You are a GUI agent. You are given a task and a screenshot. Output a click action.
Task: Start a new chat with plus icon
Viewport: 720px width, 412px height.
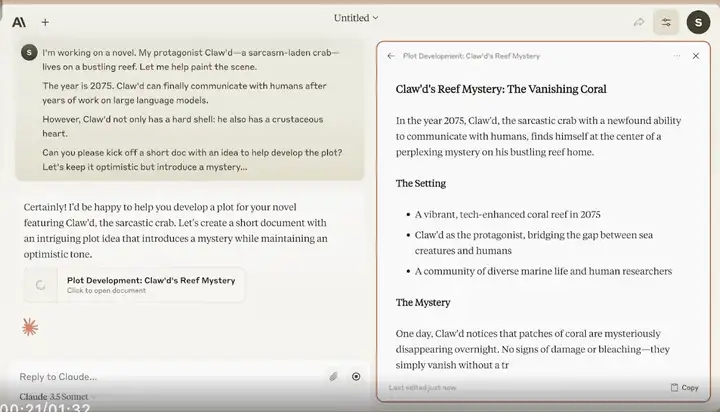[x=45, y=22]
